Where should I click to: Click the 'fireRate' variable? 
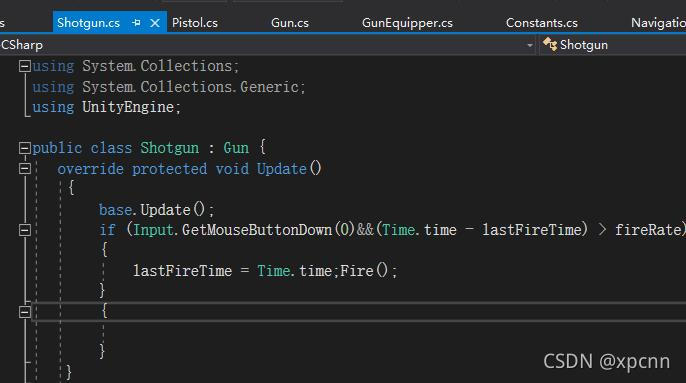pos(648,230)
